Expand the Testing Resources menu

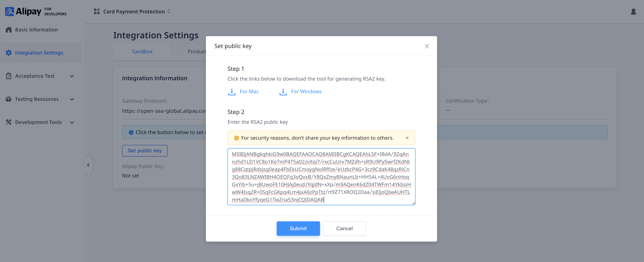click(72, 99)
